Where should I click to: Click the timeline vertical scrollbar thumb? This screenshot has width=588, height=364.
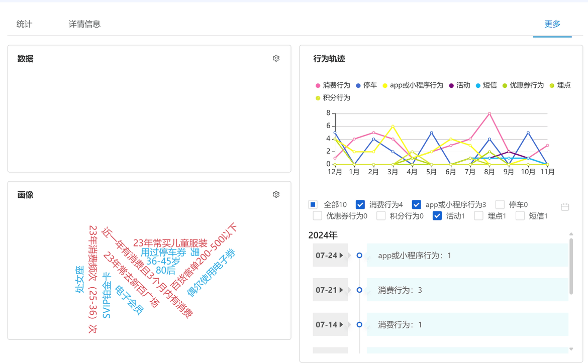tap(571, 266)
